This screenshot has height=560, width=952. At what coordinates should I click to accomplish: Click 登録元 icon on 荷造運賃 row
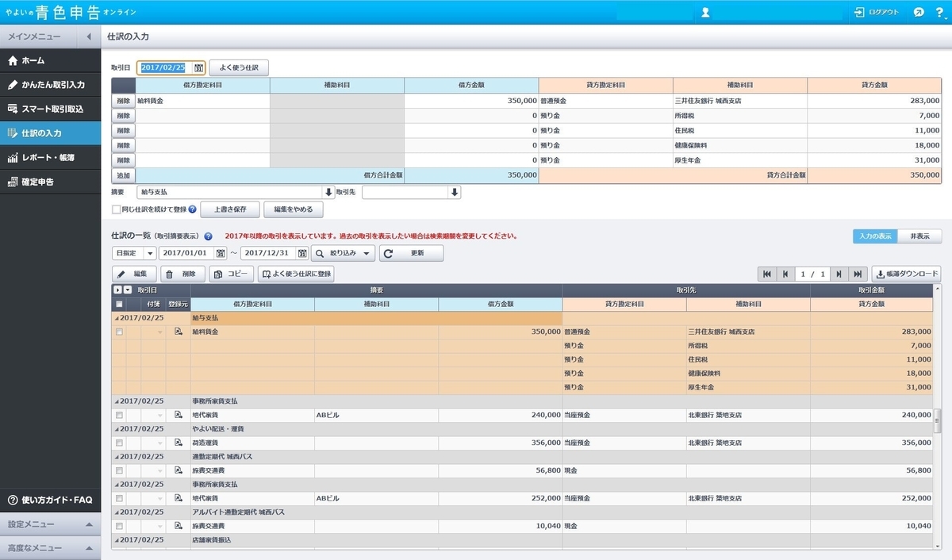[x=178, y=442]
